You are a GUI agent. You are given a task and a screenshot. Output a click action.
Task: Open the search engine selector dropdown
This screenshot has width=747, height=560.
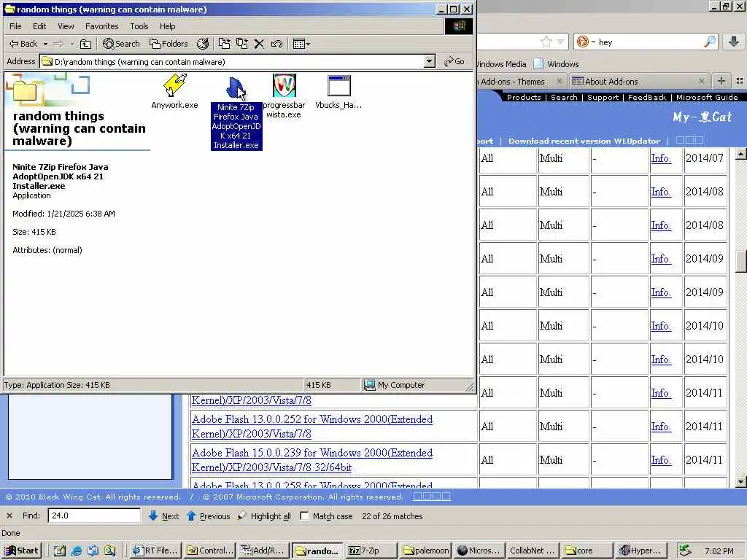(x=587, y=42)
